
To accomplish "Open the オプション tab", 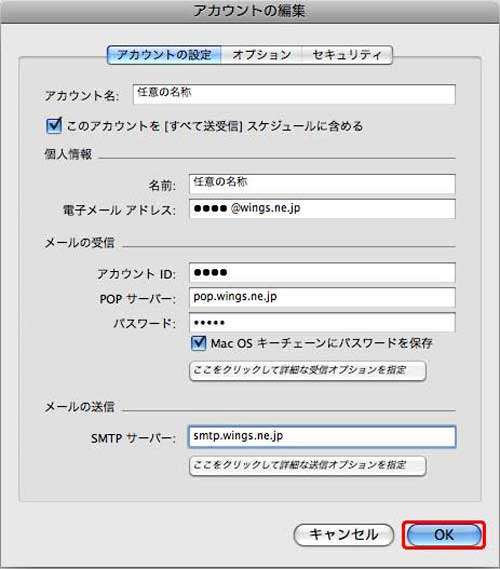I will click(x=261, y=55).
